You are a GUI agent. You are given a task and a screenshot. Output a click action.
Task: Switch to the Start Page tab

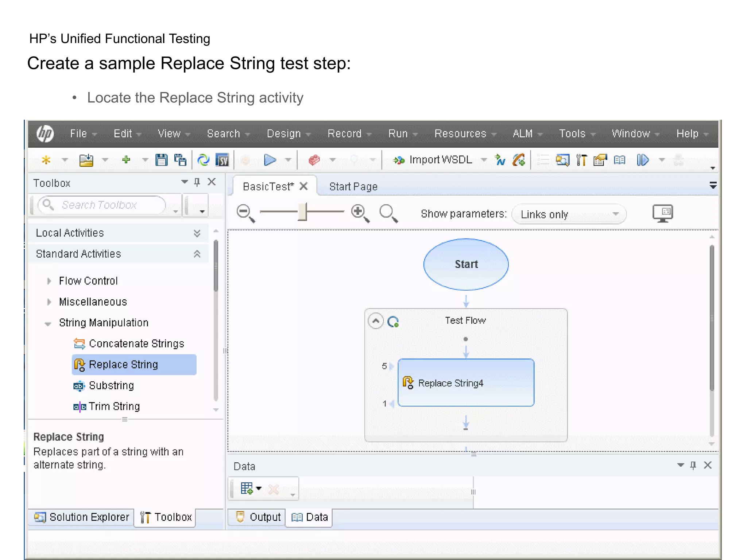(x=353, y=187)
